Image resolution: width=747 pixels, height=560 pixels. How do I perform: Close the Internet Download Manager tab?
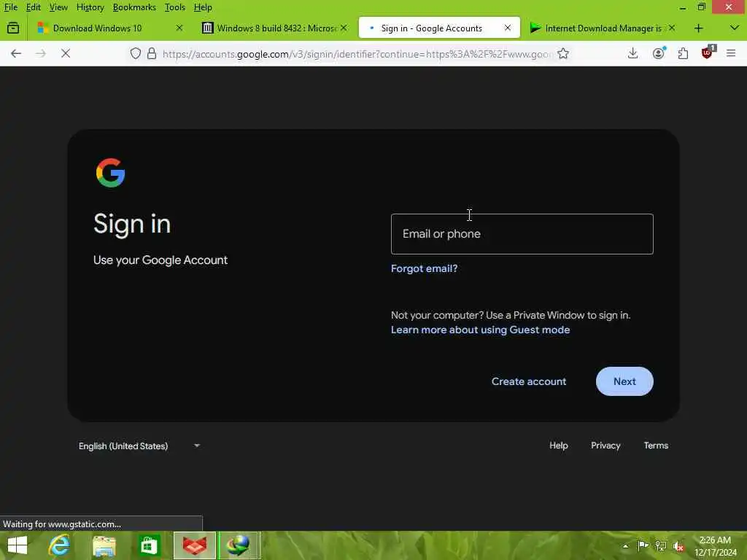672,28
